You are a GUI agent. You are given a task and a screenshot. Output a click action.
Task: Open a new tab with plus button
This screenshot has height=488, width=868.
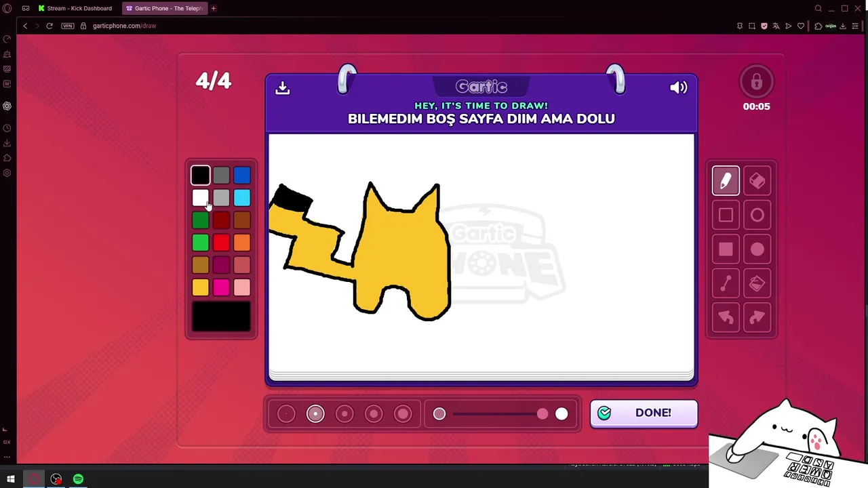point(214,8)
